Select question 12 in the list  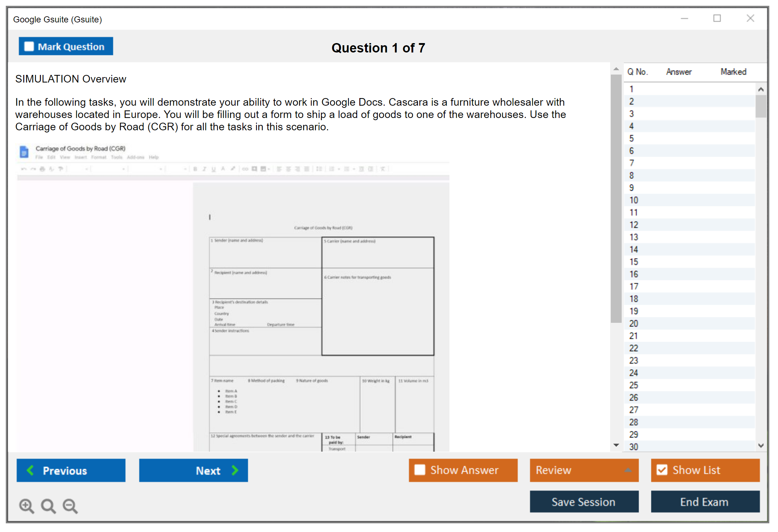pos(634,225)
